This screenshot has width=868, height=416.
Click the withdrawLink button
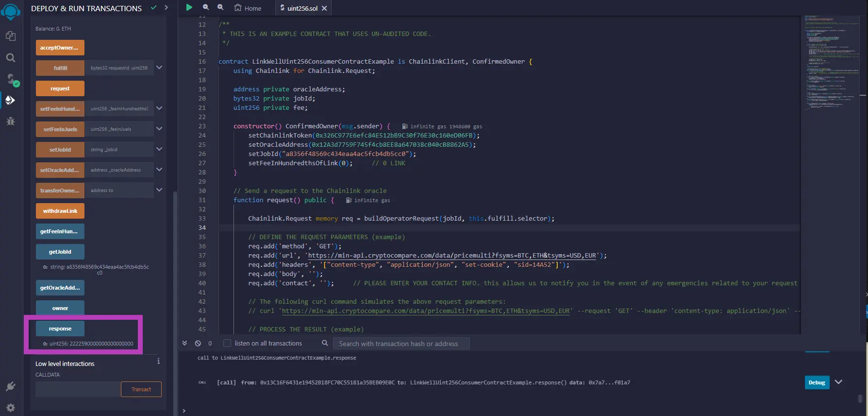coord(60,211)
